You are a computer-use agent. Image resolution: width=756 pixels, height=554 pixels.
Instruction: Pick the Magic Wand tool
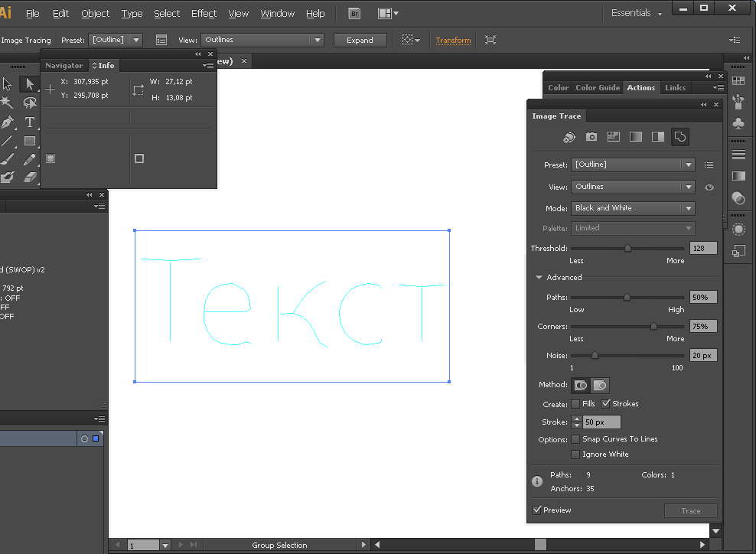pos(8,103)
